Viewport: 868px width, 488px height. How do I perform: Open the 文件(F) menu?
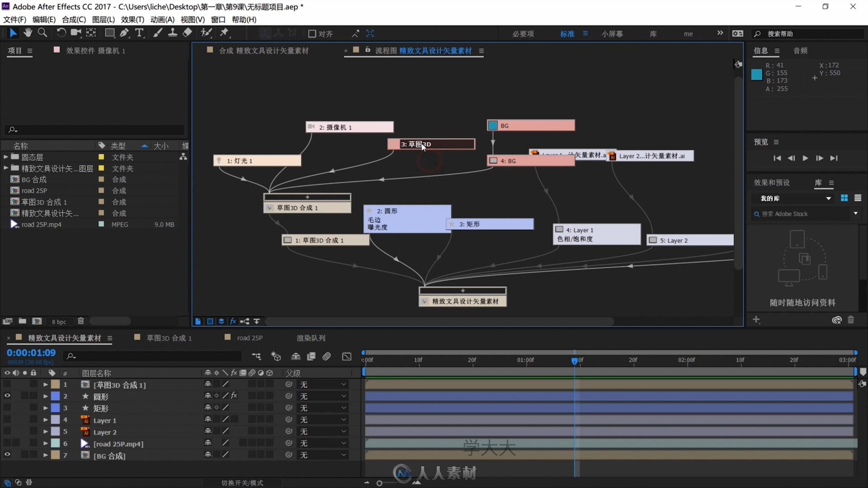tap(15, 19)
